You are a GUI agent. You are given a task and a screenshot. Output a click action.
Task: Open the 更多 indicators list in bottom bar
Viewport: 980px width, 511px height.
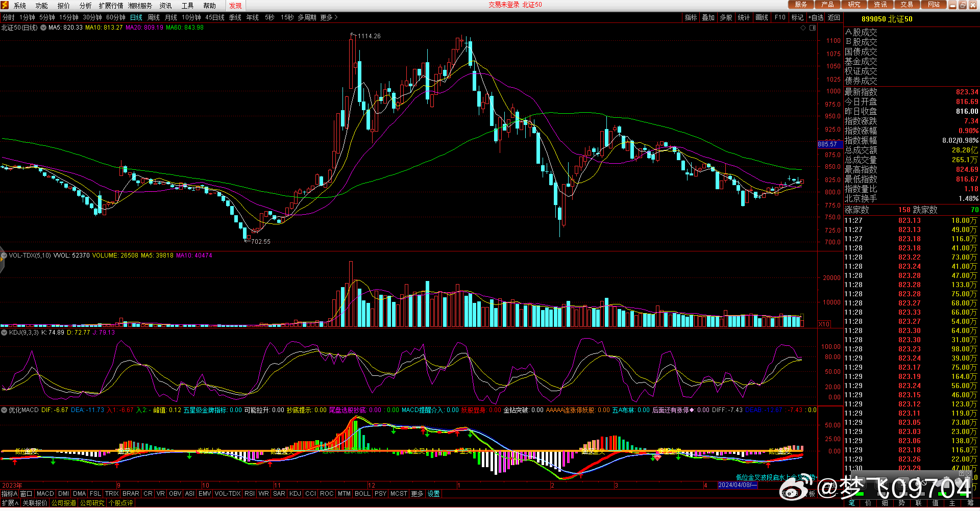[417, 494]
